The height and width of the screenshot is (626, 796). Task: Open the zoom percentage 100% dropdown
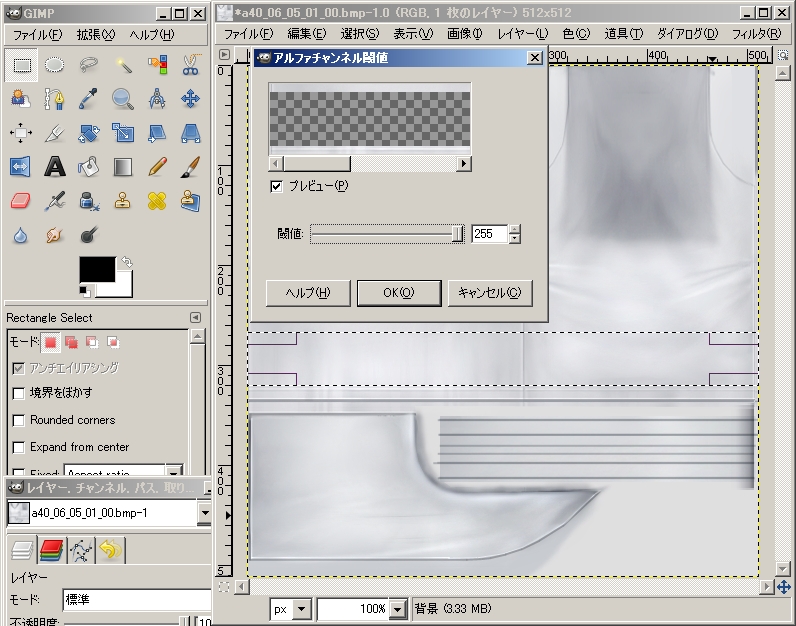(398, 609)
